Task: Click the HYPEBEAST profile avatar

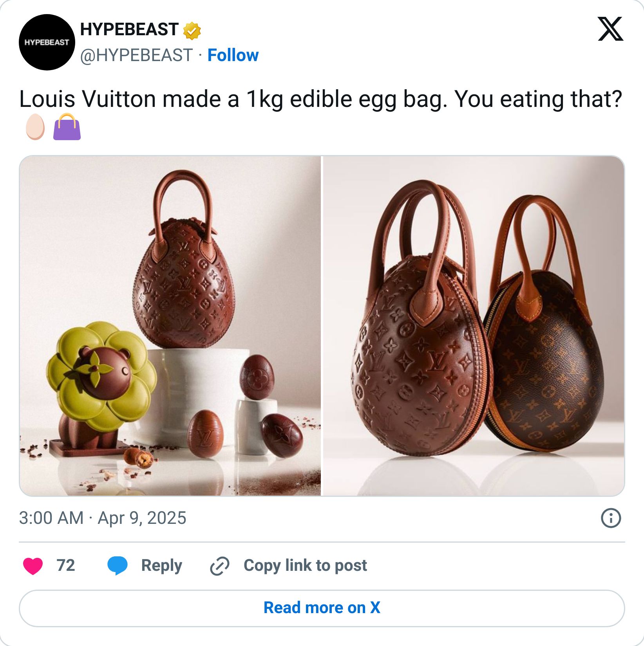Action: [47, 42]
